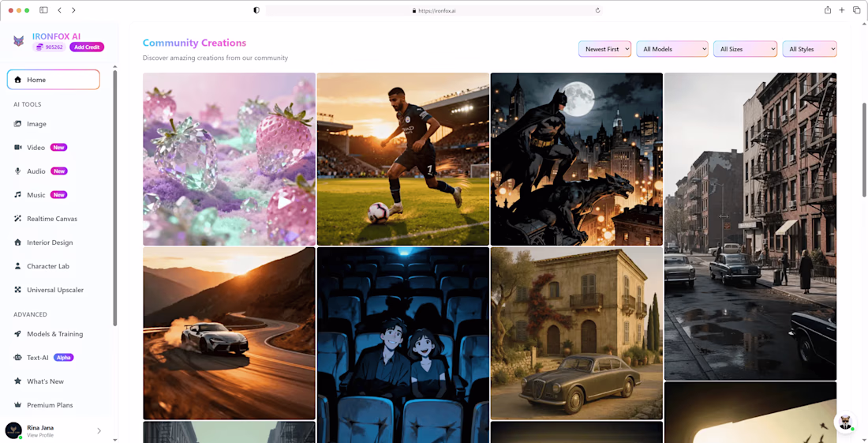This screenshot has width=868, height=443.
Task: Click the ironfox.ai address bar
Action: [433, 10]
